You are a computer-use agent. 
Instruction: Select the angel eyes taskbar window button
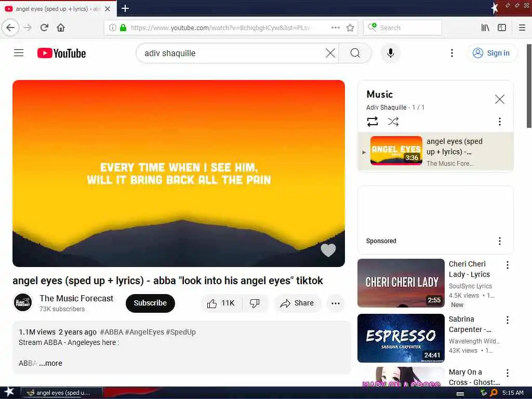point(61,393)
